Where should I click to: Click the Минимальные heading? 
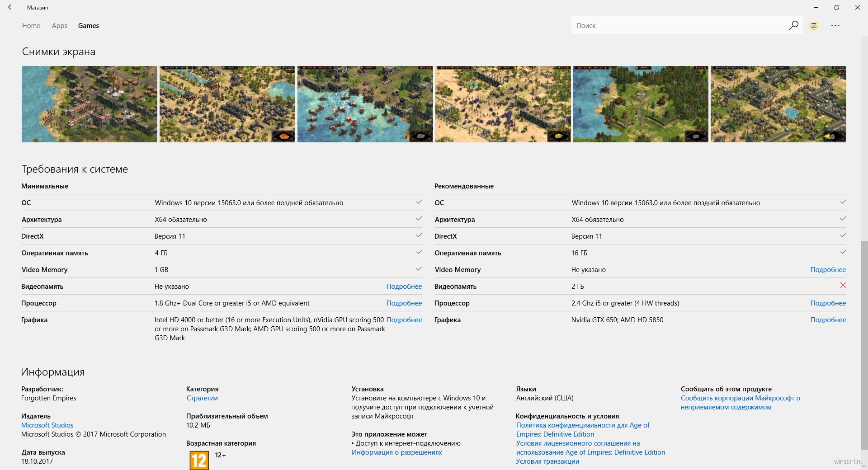tap(45, 186)
